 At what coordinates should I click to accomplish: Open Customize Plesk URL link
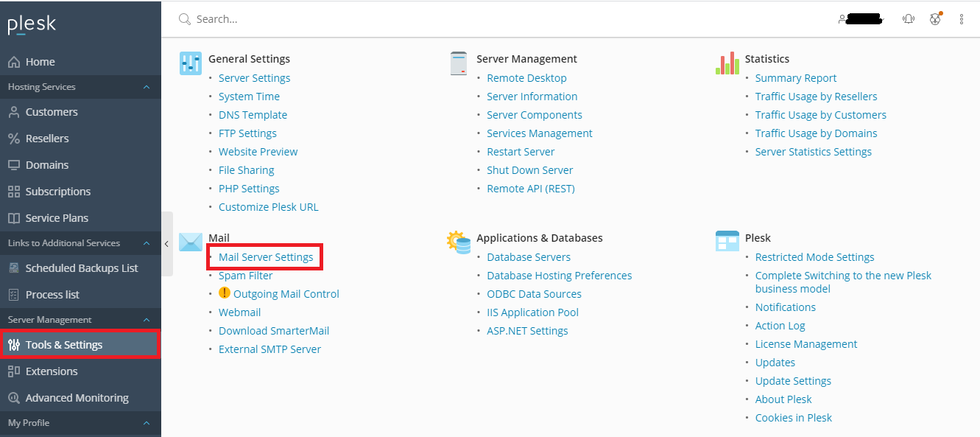pyautogui.click(x=269, y=207)
